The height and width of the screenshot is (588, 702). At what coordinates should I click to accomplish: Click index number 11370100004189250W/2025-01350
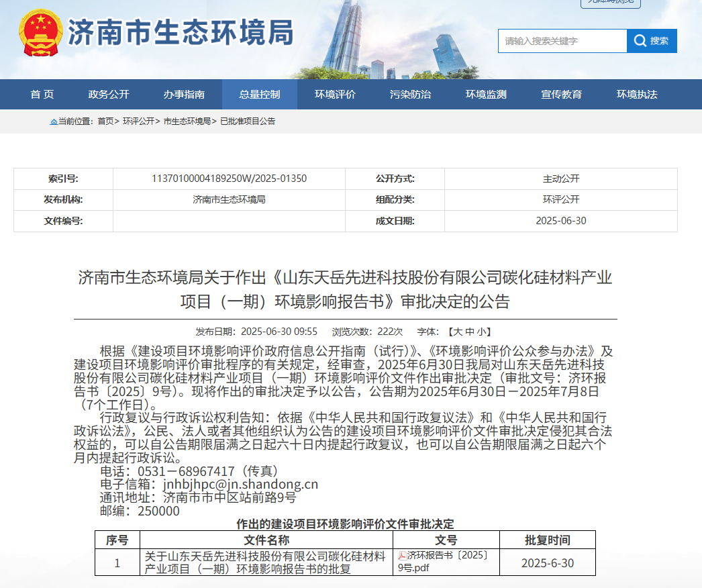[230, 179]
